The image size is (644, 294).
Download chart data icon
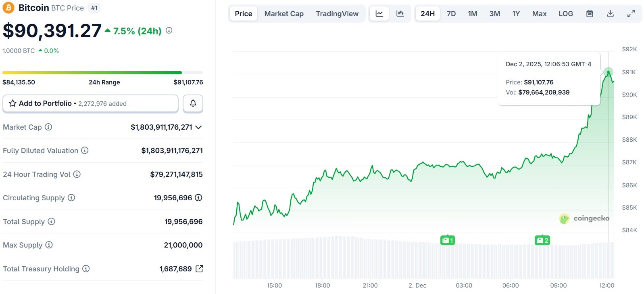click(x=611, y=14)
